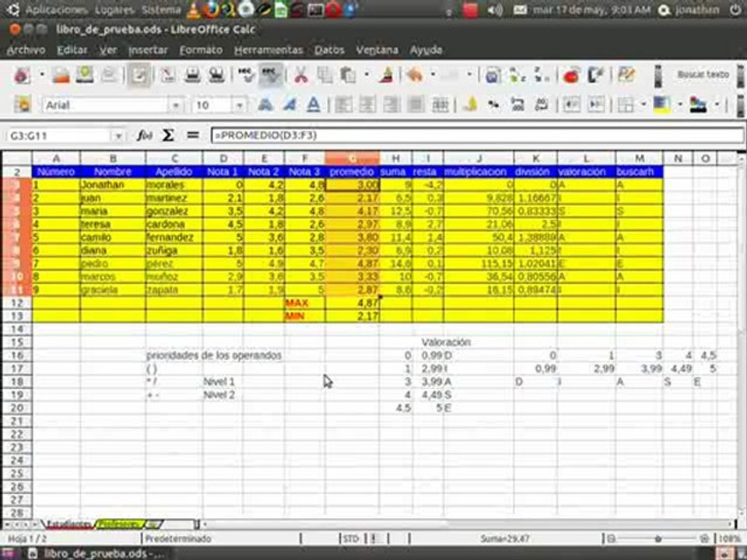Click the Merge cells icon
The width and height of the screenshot is (747, 560).
point(440,104)
